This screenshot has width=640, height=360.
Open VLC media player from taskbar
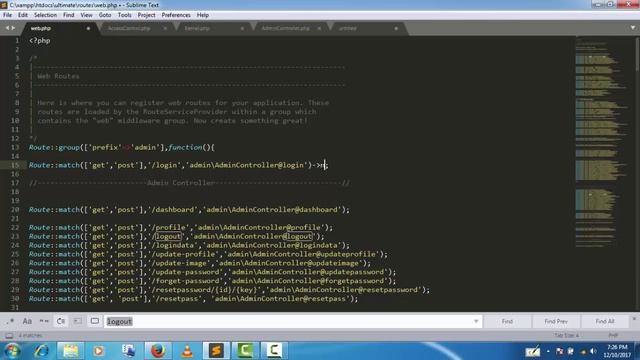coord(187,351)
